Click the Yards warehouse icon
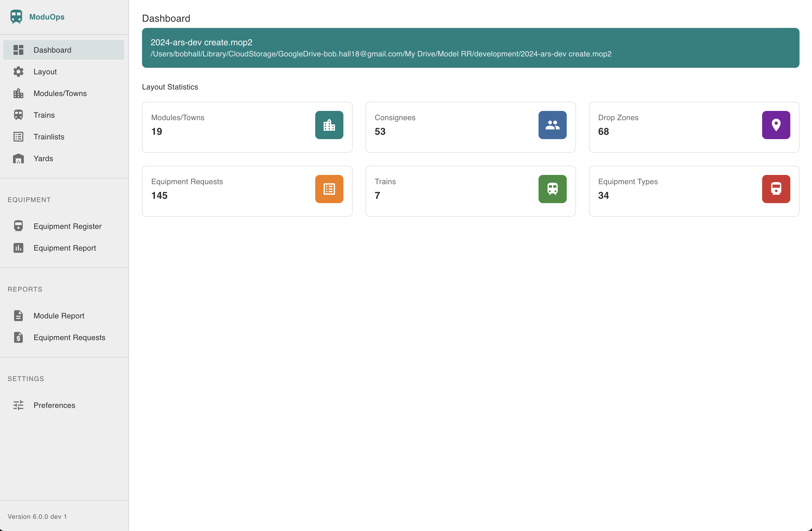The height and width of the screenshot is (531, 812). [18, 158]
